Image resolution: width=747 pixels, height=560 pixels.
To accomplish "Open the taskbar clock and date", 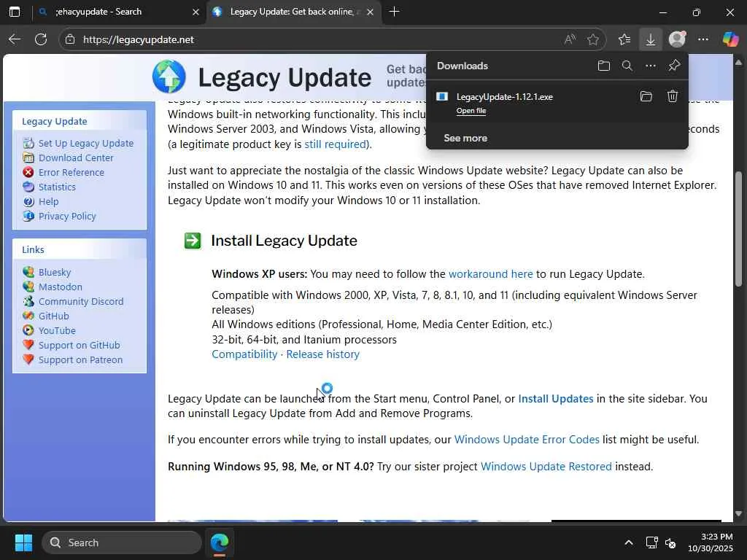I will tap(711, 542).
